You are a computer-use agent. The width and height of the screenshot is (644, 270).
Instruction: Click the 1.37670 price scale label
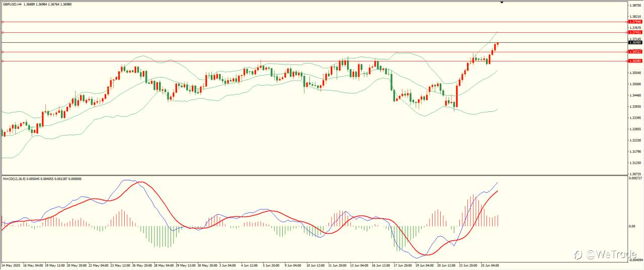tap(635, 28)
